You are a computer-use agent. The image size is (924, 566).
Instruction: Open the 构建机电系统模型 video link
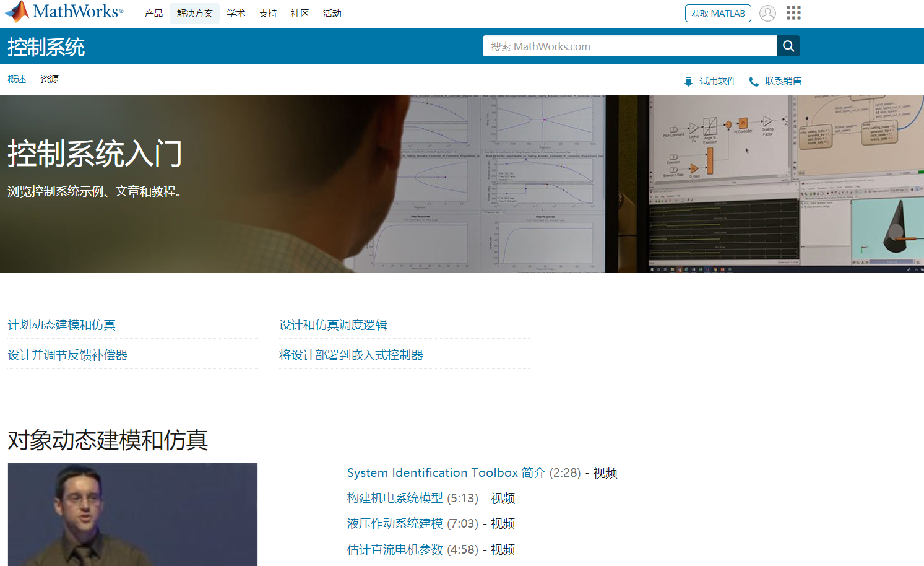click(395, 499)
